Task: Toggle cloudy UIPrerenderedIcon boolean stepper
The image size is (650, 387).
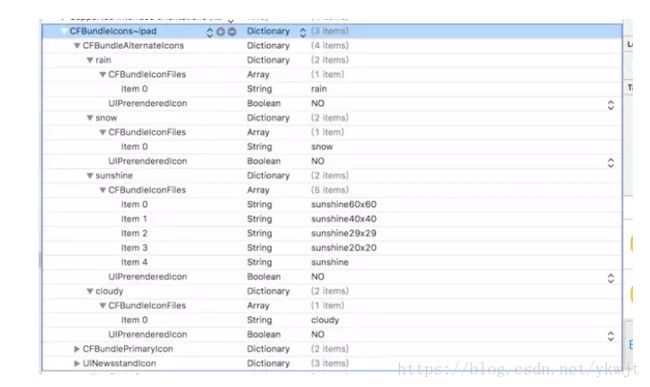Action: point(611,336)
